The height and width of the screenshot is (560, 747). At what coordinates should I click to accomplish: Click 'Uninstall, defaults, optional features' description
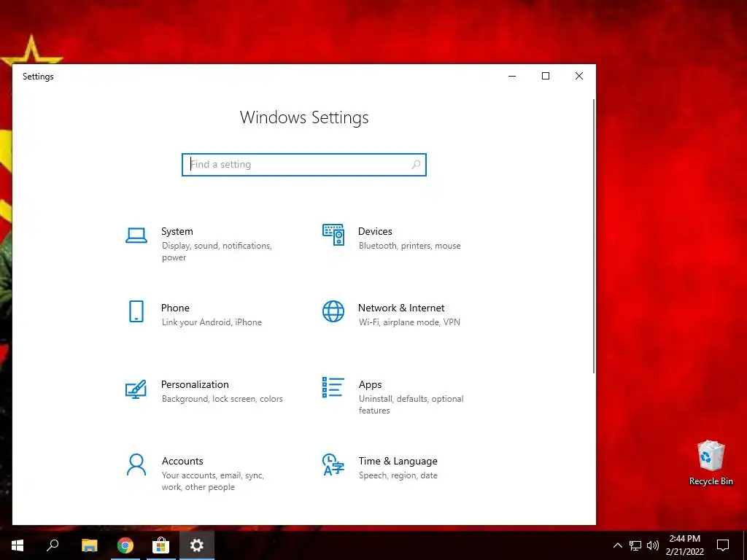[411, 405]
